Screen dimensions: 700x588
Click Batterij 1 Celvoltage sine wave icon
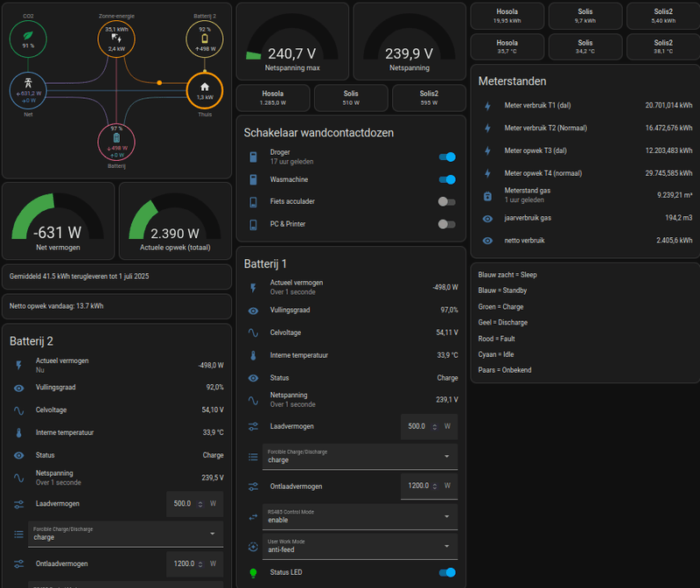pos(253,332)
